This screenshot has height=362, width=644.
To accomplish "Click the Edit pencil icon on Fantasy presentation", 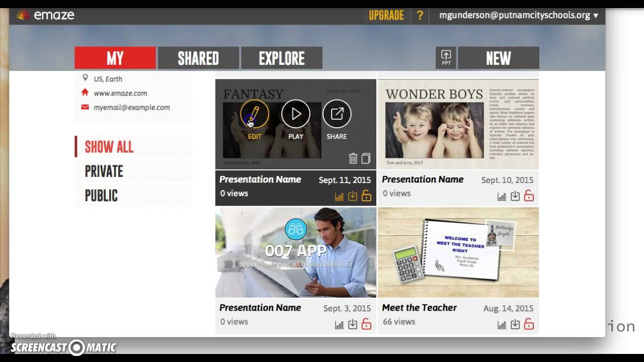I will tap(255, 114).
